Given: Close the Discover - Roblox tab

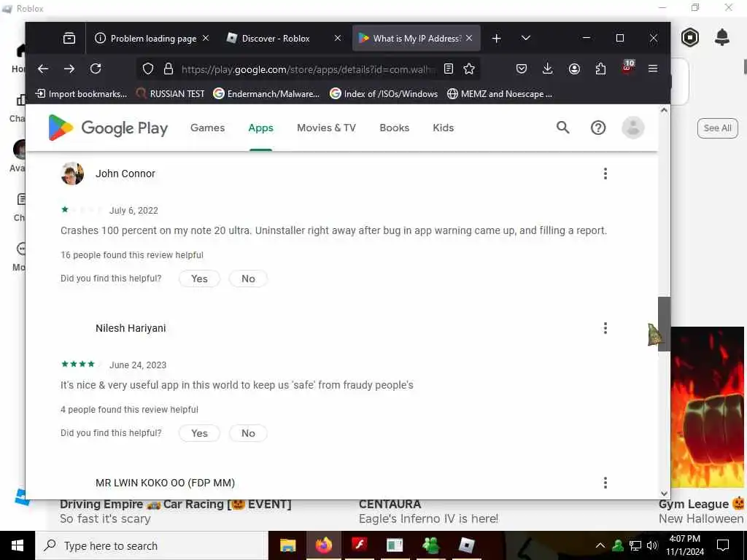Looking at the screenshot, I should point(338,38).
